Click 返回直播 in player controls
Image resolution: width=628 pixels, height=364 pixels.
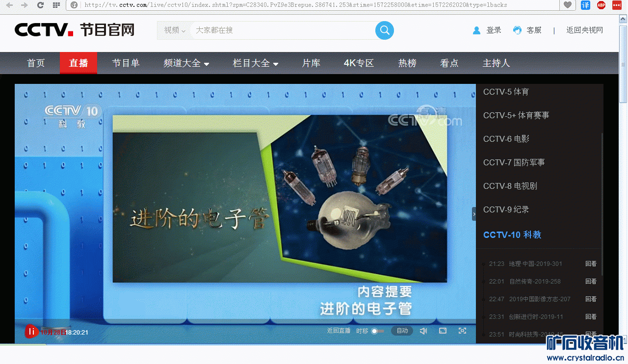pyautogui.click(x=339, y=331)
